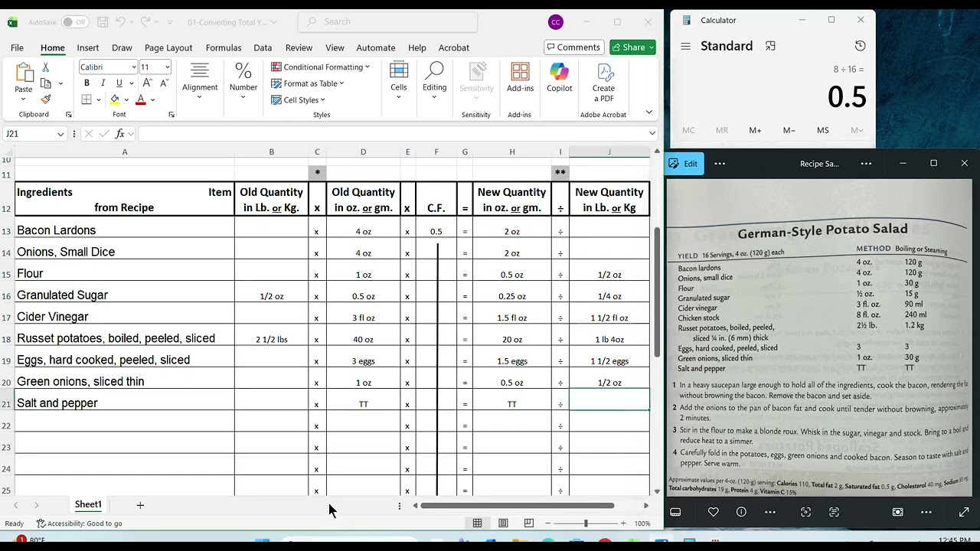
Task: Click the Comments button
Action: (x=572, y=47)
